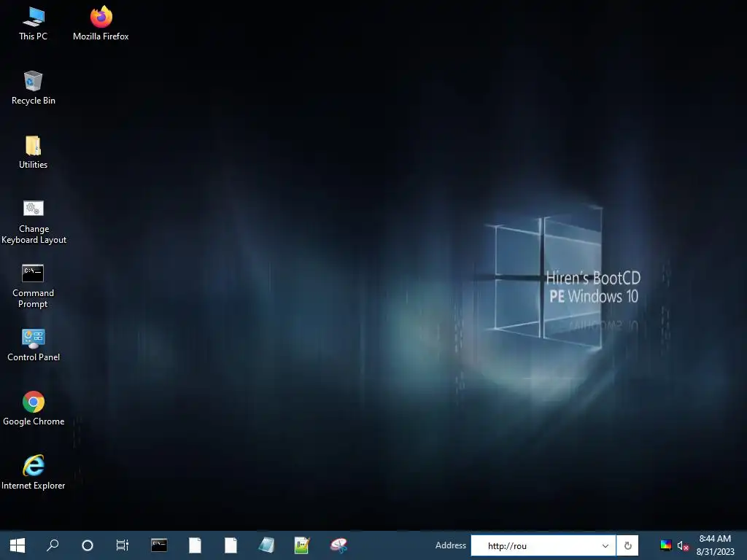
Task: Click blank page icon left of blue notepad icon
Action: (x=231, y=545)
